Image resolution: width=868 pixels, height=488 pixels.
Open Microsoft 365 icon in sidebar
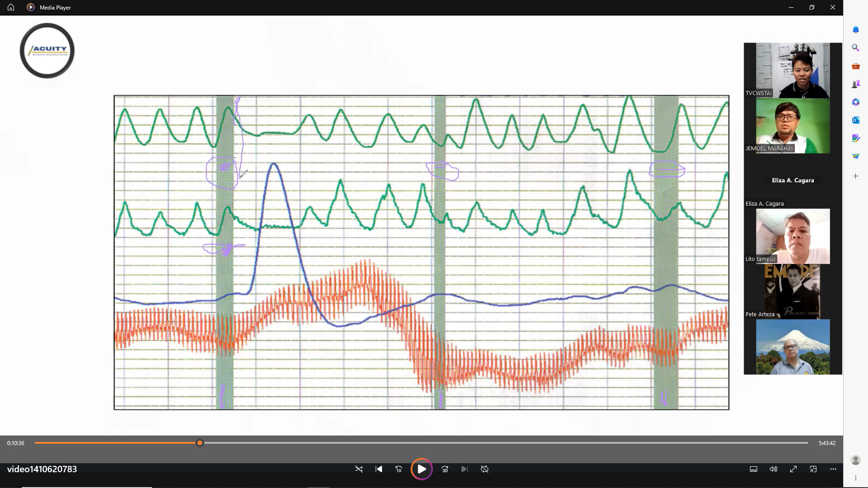click(x=855, y=102)
